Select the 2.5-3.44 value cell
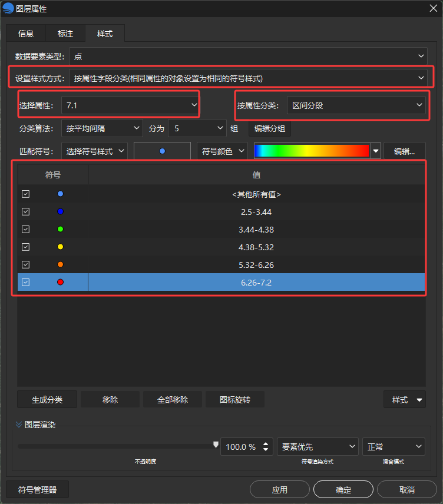 tap(256, 212)
